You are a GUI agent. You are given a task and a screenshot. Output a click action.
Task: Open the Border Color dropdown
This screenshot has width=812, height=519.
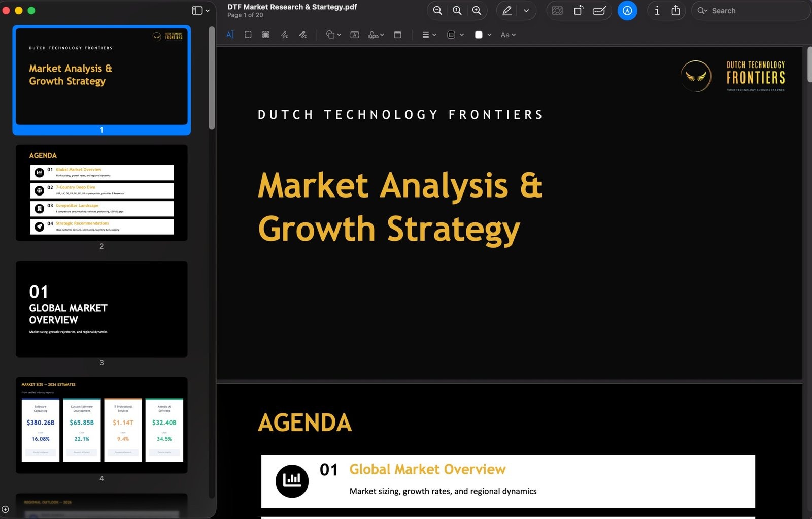tap(455, 35)
